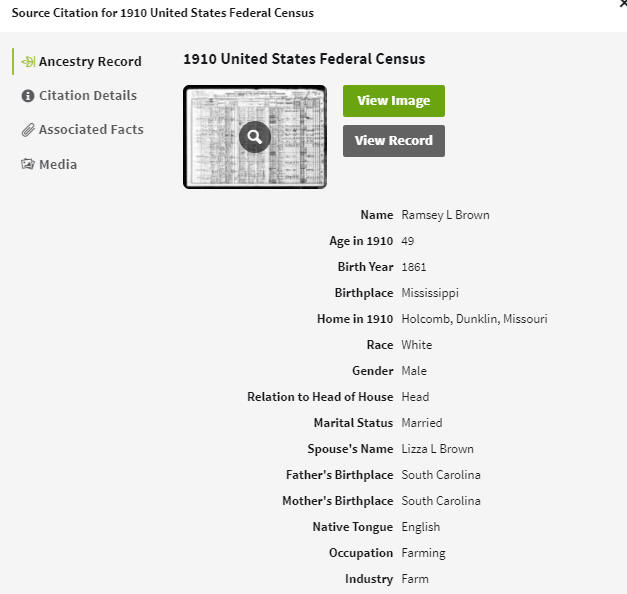
Task: Click the info circle icon for Citation Details
Action: click(28, 96)
